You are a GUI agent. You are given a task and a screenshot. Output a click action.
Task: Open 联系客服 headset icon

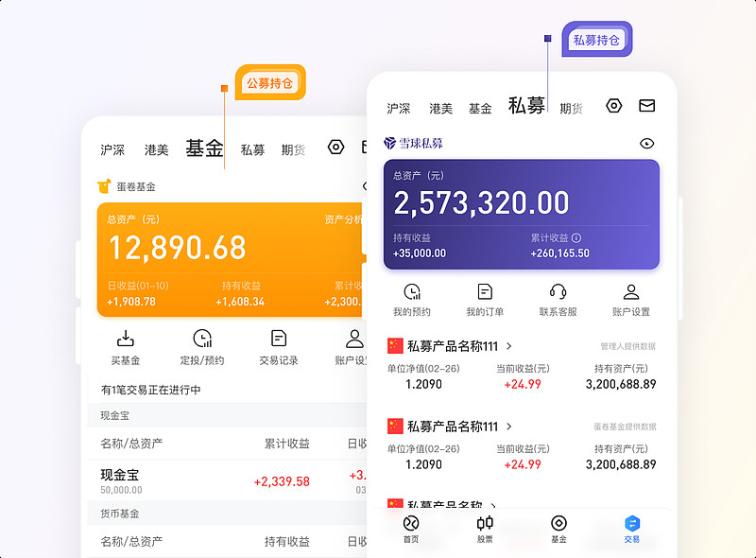click(558, 293)
